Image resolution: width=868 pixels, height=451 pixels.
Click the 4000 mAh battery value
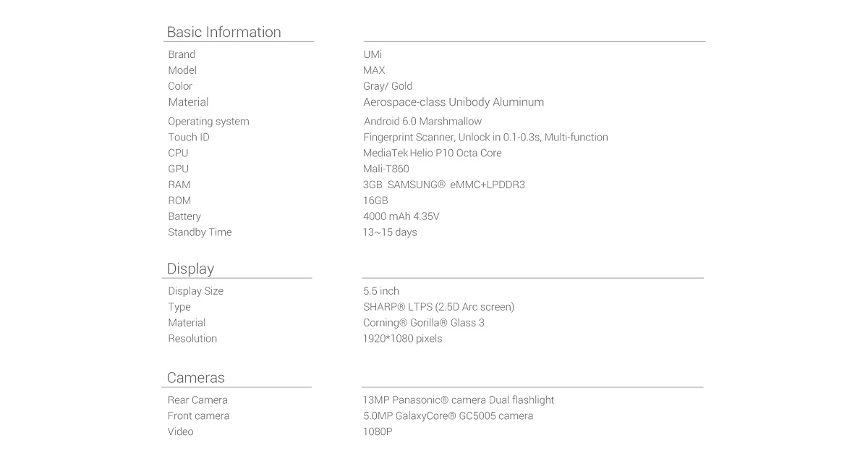401,216
